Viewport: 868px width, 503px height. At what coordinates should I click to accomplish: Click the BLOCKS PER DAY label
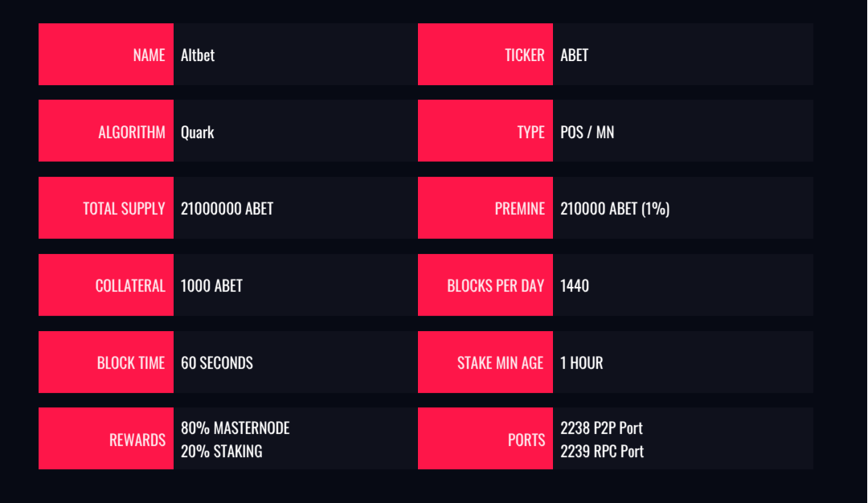[495, 285]
